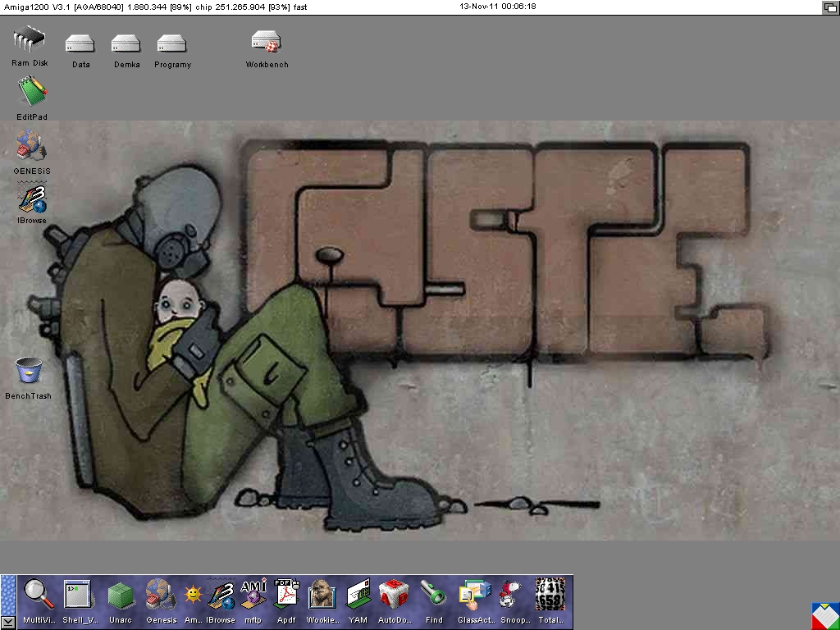The image size is (840, 630).
Task: Launch ClassAct from the dock
Action: [475, 595]
